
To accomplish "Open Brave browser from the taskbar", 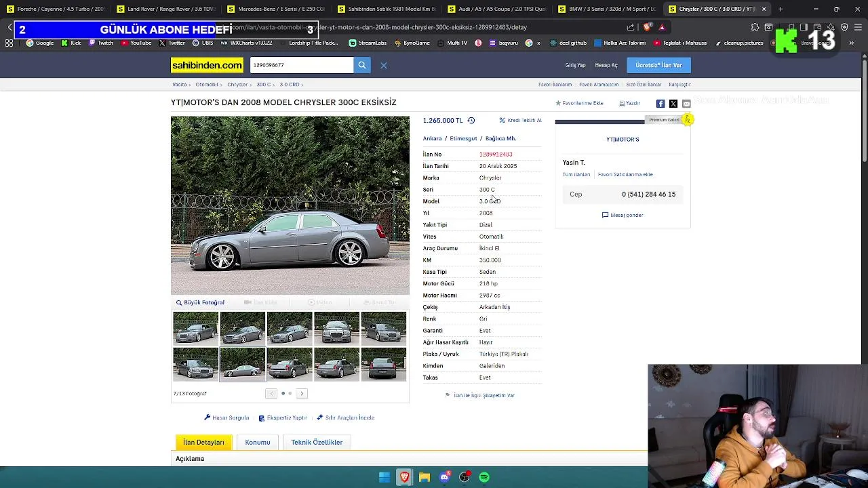I will [404, 477].
